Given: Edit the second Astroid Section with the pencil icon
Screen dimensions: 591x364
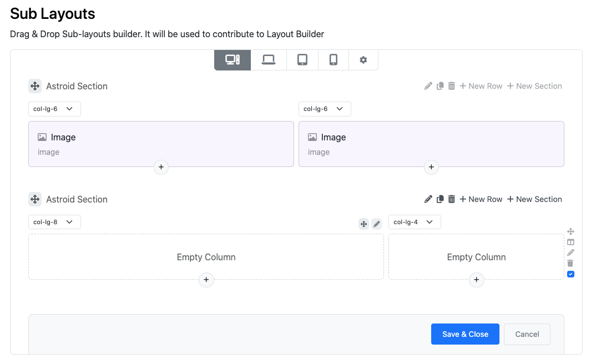Looking at the screenshot, I should pyautogui.click(x=428, y=199).
